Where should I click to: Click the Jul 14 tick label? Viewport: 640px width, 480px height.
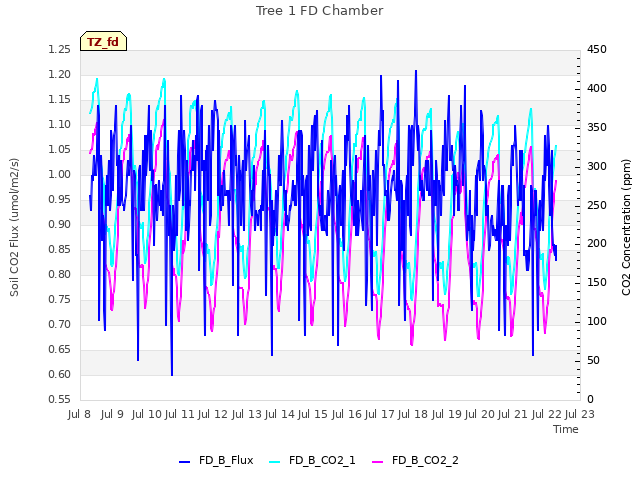pos(280,414)
